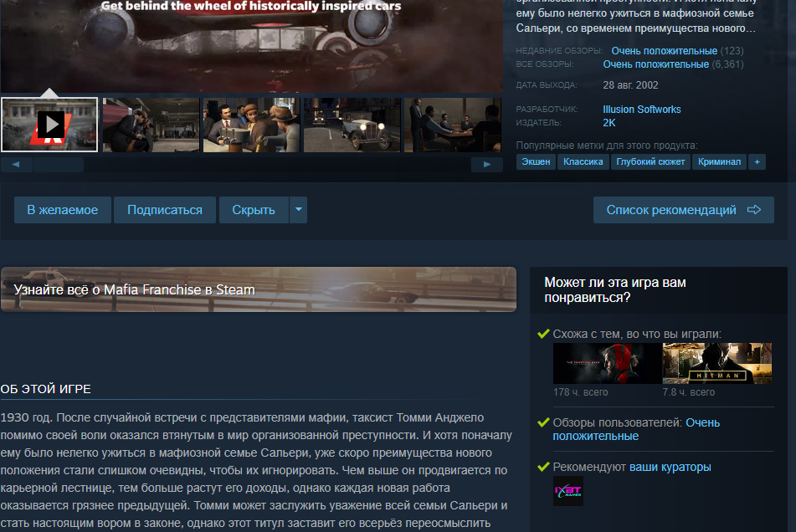Image resolution: width=796 pixels, height=532 pixels.
Task: Open recent reviews Очень положительные (123)
Action: (677, 51)
